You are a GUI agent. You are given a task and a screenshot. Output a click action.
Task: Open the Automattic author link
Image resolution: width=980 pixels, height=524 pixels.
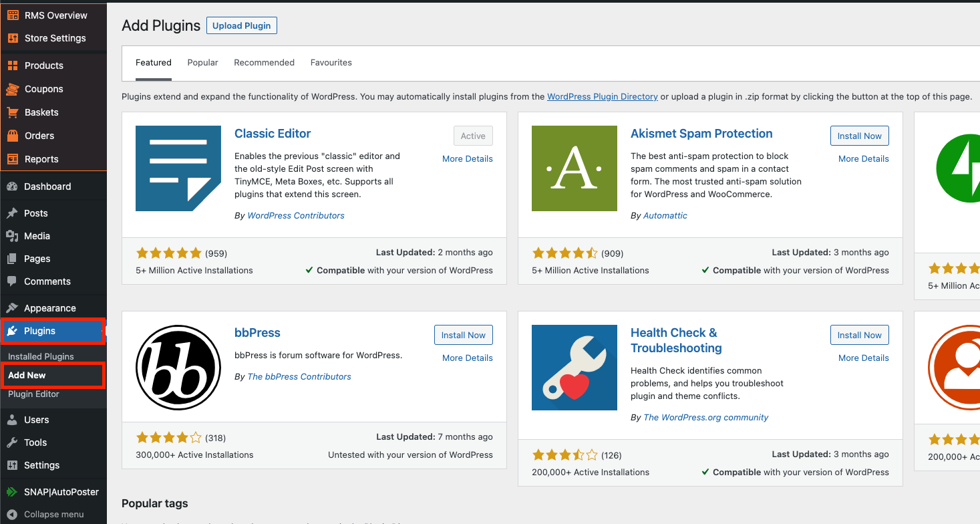coord(665,215)
